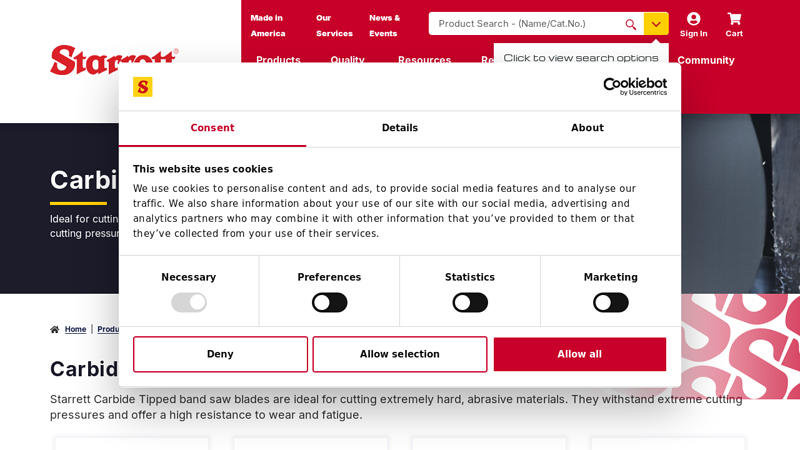The height and width of the screenshot is (450, 800).
Task: Open search options yellow chevron dropdown
Action: point(656,24)
